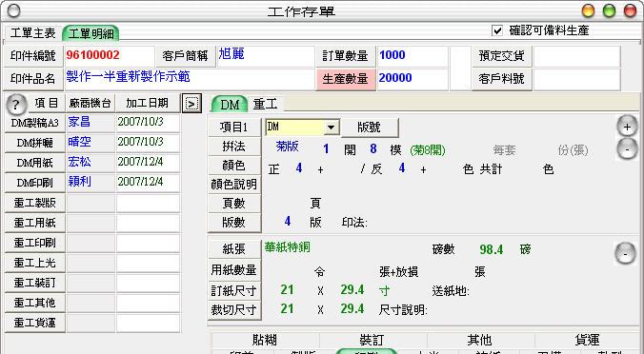
Task: Click the minus button below the plus
Action: tap(627, 149)
